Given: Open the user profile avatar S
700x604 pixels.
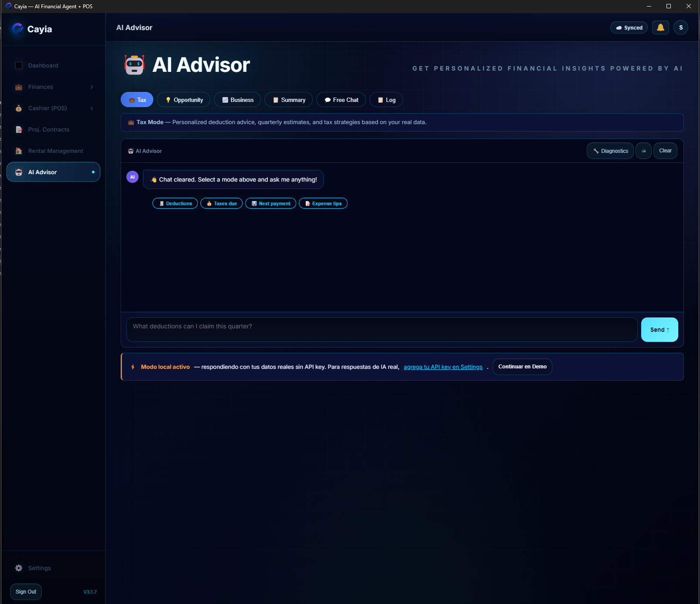Looking at the screenshot, I should (x=681, y=27).
